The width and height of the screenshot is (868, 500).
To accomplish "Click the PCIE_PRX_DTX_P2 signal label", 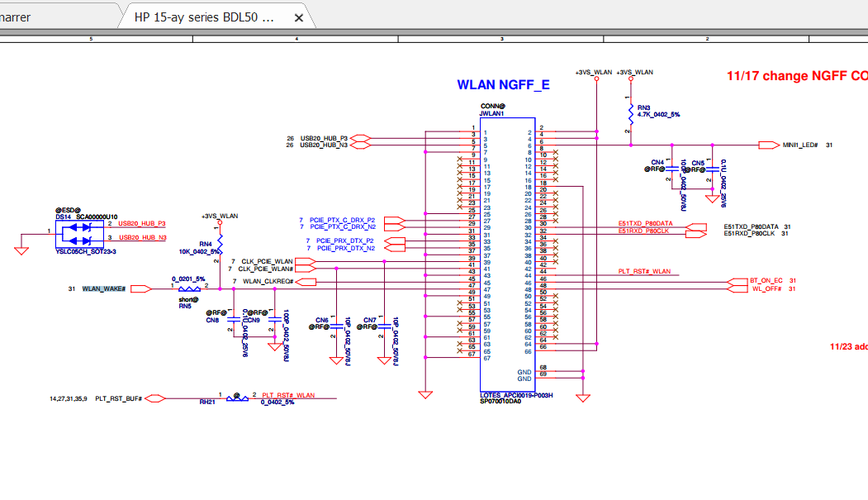I will (345, 240).
